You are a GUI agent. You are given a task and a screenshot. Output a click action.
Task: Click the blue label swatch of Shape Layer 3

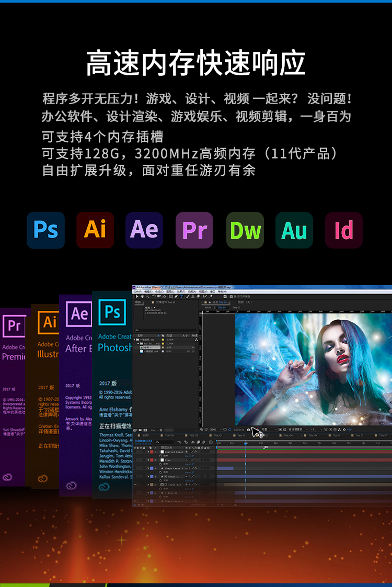(x=152, y=468)
